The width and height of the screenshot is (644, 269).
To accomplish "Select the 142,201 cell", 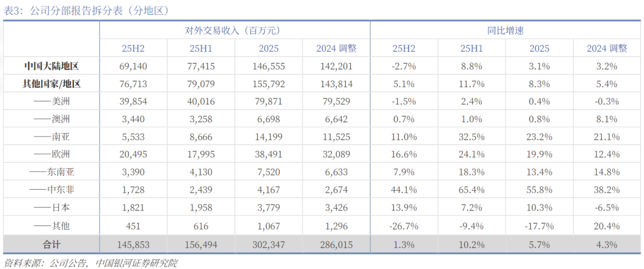I will tap(336, 66).
